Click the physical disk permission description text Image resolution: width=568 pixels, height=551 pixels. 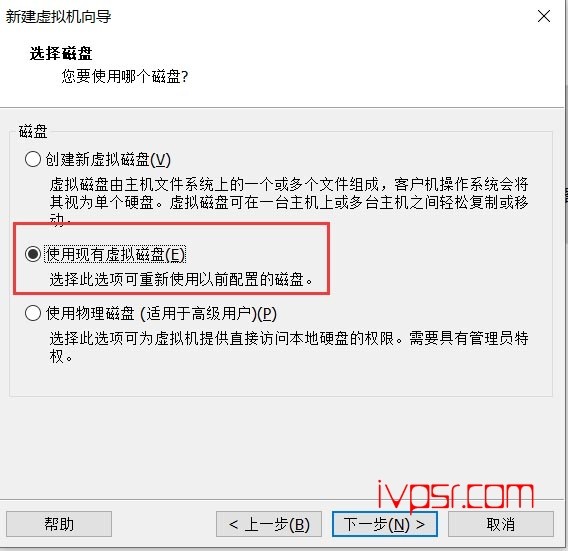click(x=289, y=347)
